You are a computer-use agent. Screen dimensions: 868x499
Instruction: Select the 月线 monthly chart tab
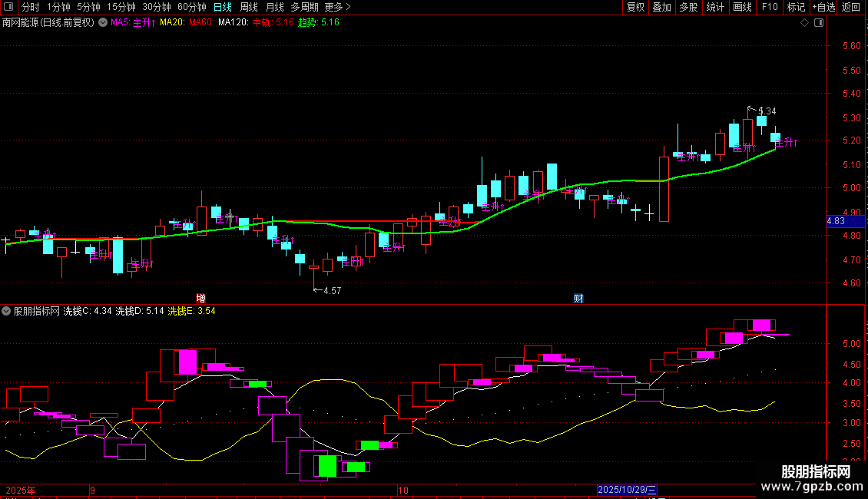tap(274, 7)
